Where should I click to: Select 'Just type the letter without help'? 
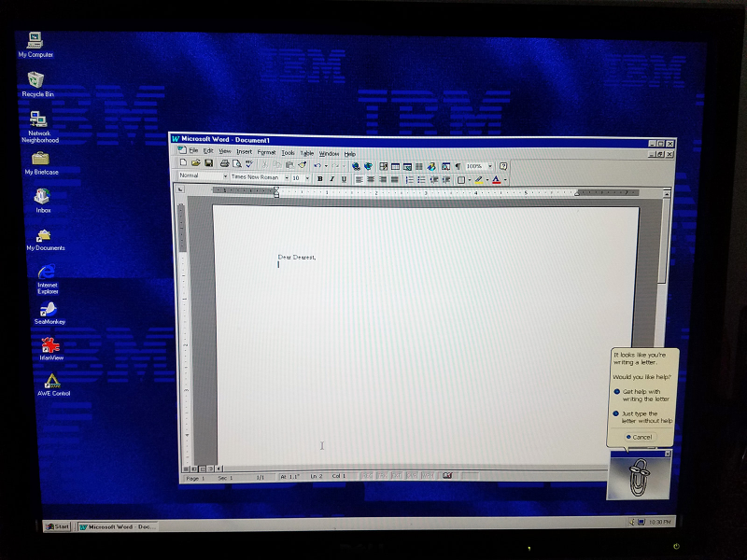642,417
